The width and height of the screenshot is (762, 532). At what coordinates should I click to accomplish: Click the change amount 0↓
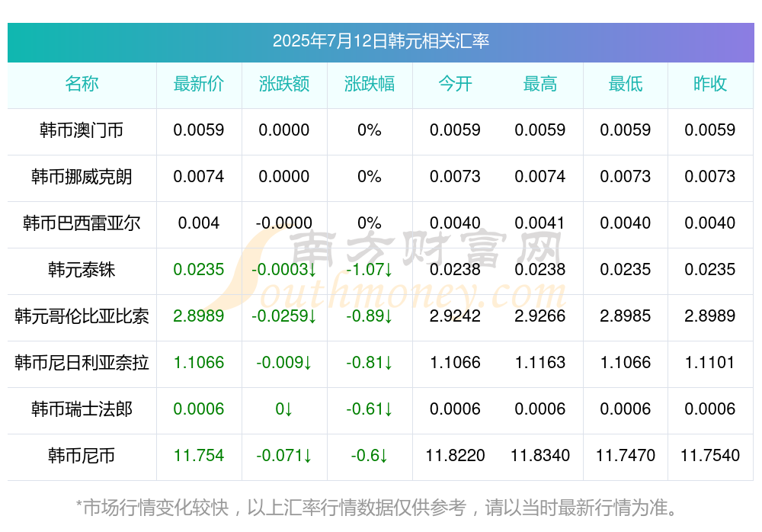[283, 409]
